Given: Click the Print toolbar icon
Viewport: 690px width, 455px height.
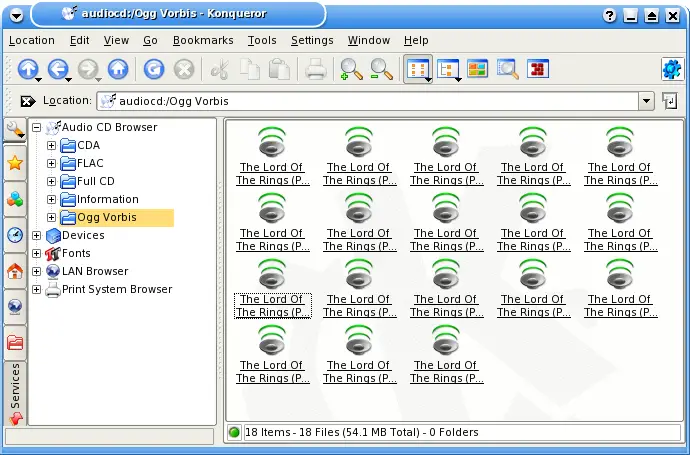Looking at the screenshot, I should pos(315,69).
